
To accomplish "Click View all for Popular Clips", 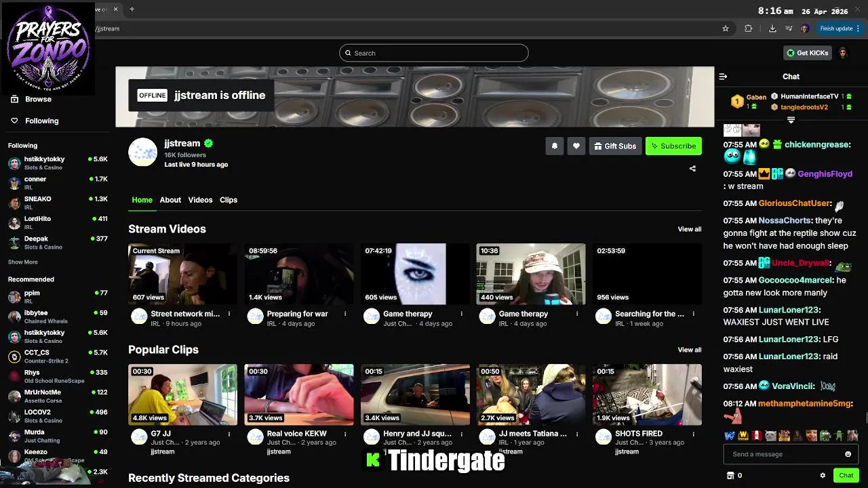I will click(x=690, y=350).
